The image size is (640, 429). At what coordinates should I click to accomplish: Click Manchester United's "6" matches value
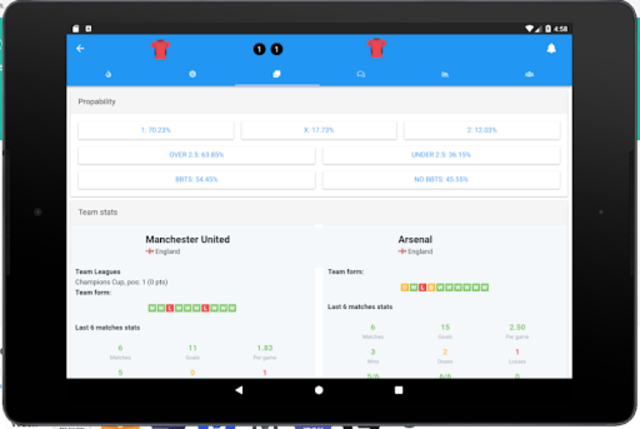[x=120, y=348]
